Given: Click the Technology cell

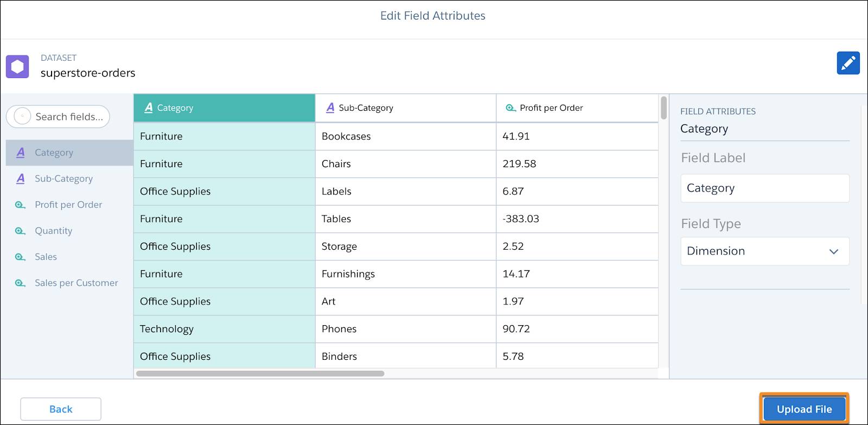Looking at the screenshot, I should pos(224,329).
